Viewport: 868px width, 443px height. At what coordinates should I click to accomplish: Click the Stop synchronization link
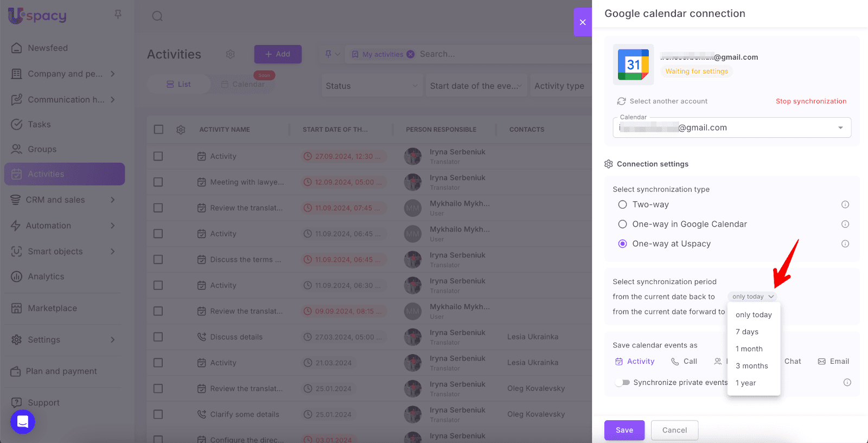(x=810, y=101)
